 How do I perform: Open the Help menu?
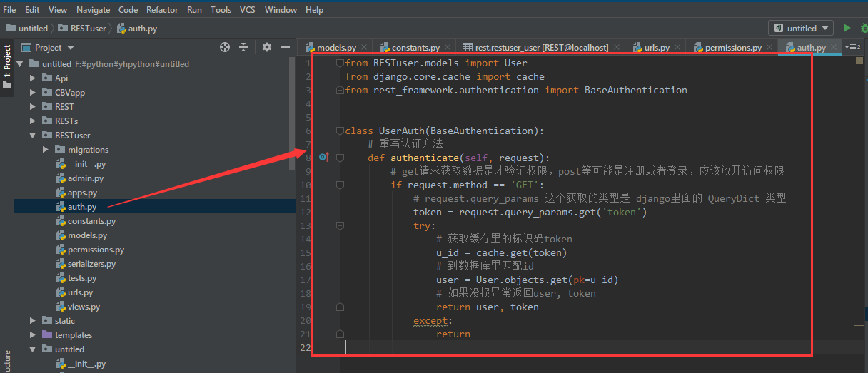tap(314, 10)
